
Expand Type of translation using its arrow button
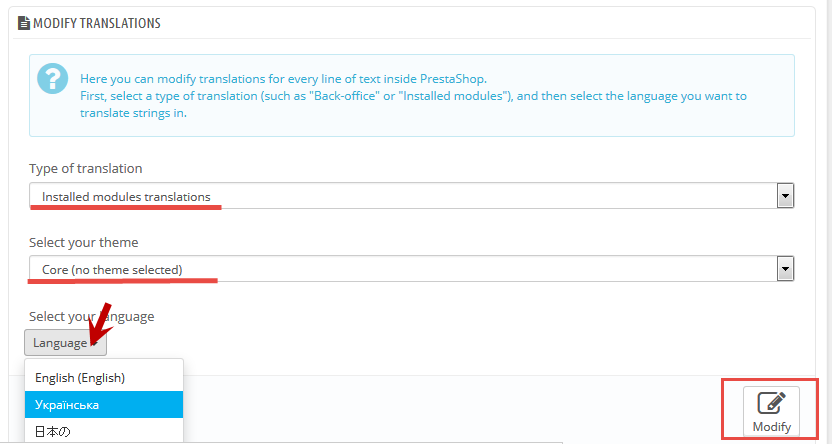click(785, 196)
